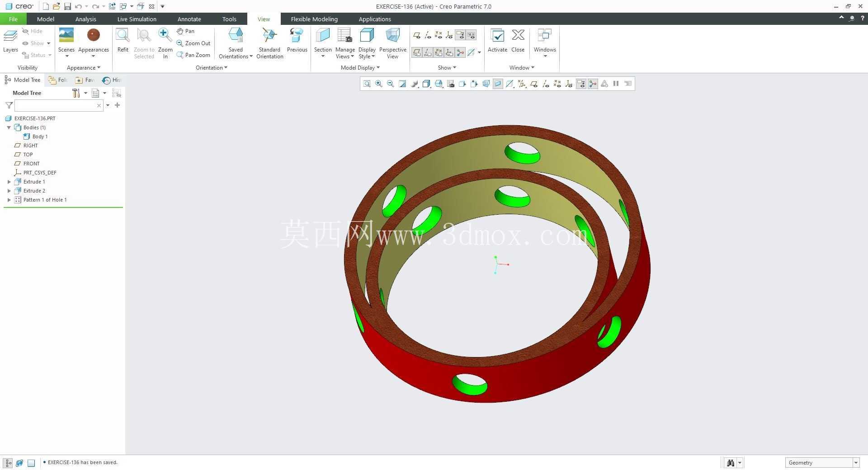Switch to the Analysis ribbon tab
Image resolution: width=868 pixels, height=470 pixels.
tap(85, 19)
